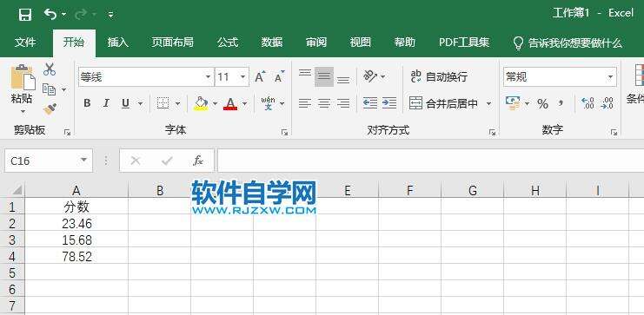Click the 告诉我你想要做什么 search box

point(568,43)
